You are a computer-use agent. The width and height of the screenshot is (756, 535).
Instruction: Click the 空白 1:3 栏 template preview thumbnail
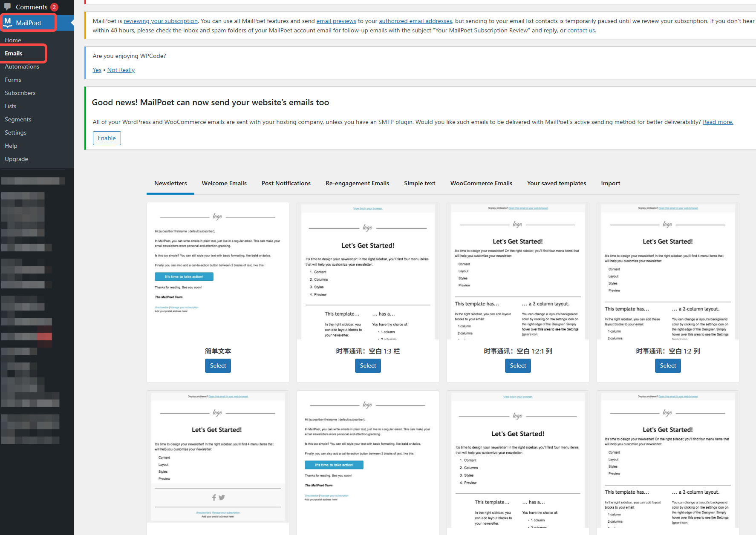[x=368, y=272]
